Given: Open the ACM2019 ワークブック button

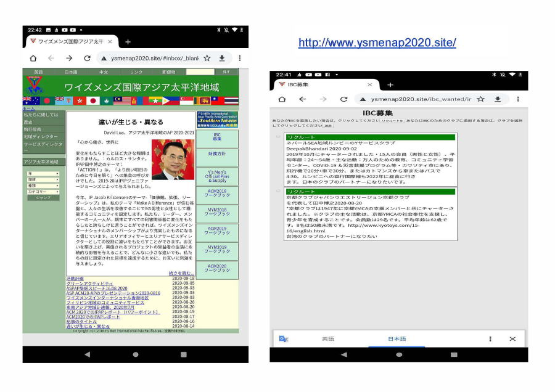Looking at the screenshot, I should (217, 232).
